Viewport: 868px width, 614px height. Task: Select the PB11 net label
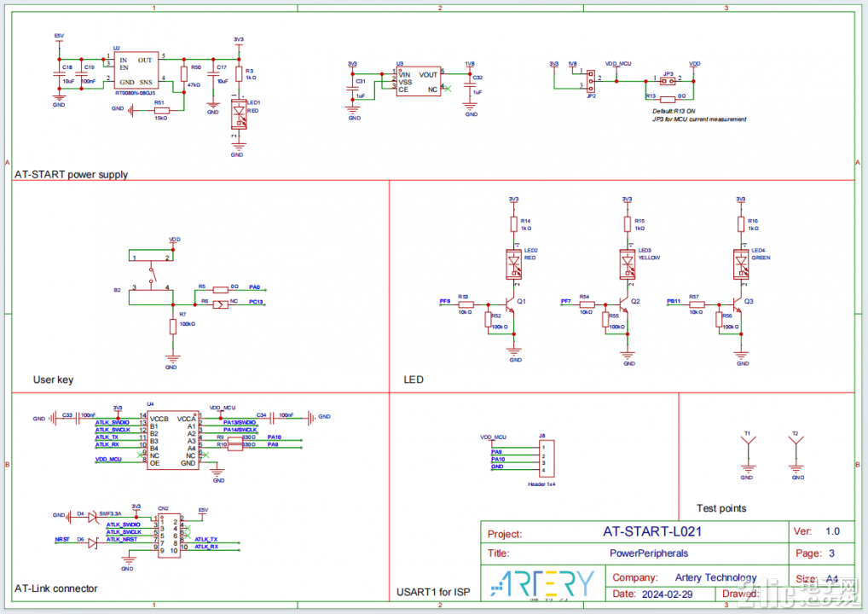point(674,301)
